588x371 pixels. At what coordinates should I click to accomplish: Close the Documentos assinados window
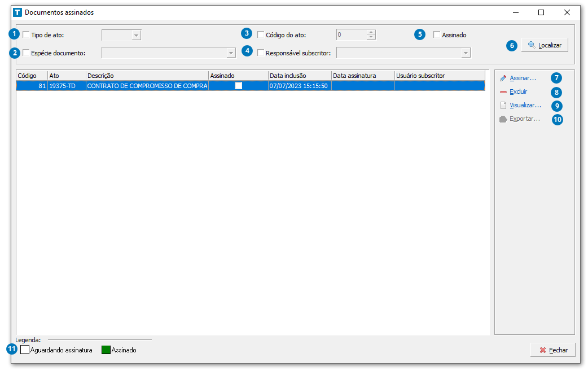click(x=567, y=12)
